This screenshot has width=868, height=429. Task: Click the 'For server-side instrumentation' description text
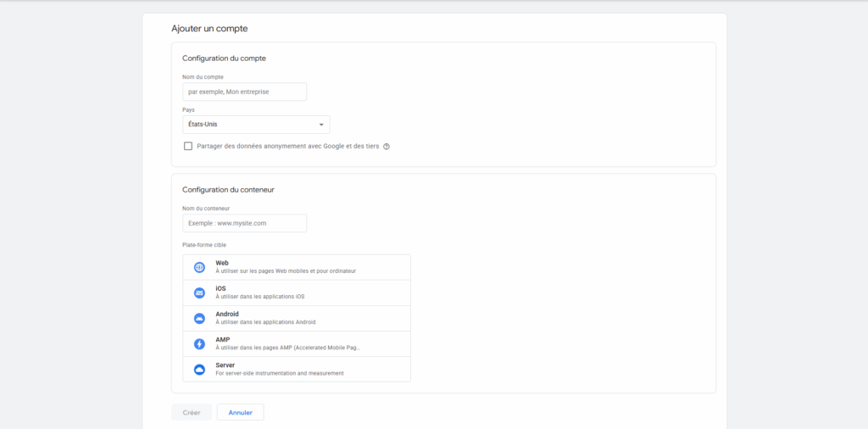click(x=280, y=373)
